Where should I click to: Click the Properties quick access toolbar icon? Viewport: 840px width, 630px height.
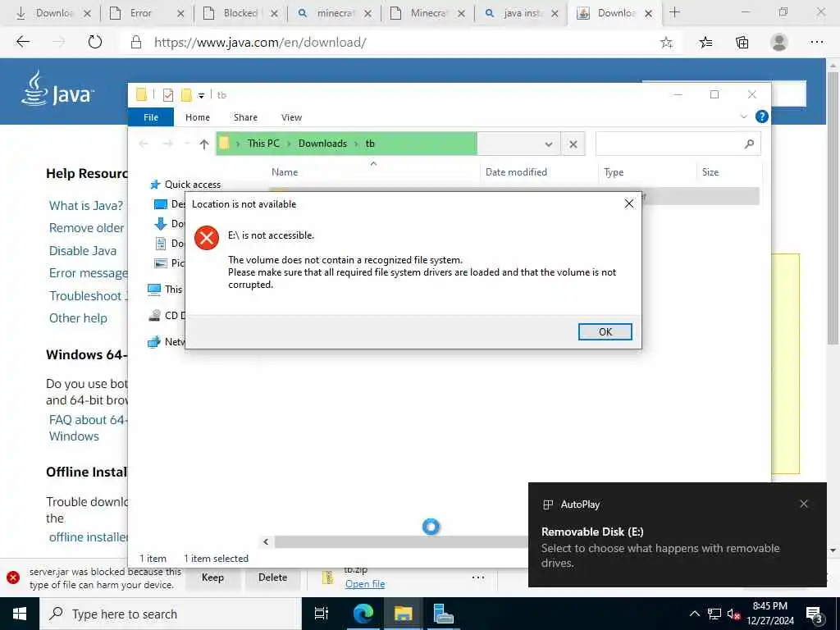point(168,95)
